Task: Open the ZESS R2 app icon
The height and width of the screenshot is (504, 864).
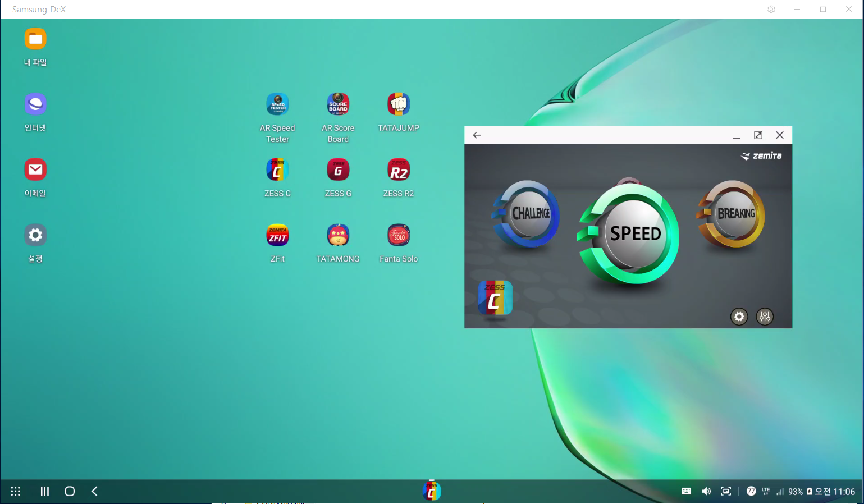Action: 399,169
